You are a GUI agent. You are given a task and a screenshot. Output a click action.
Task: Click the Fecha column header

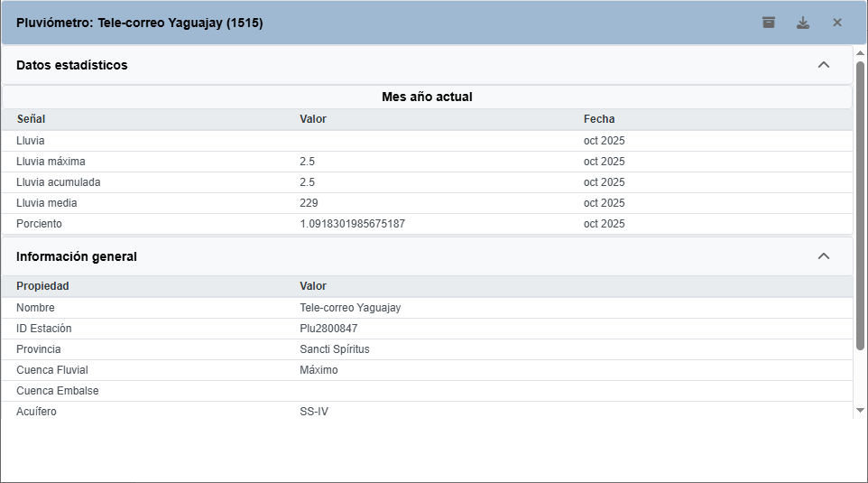599,119
